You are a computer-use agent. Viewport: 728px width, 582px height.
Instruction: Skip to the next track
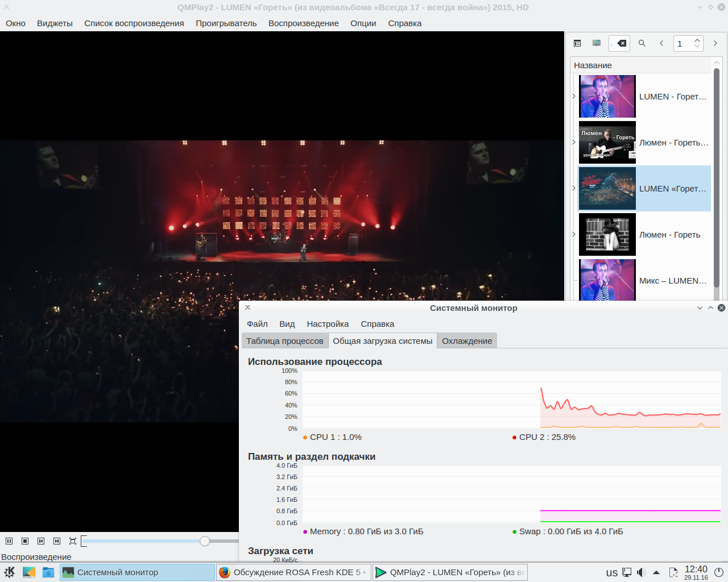[57, 541]
